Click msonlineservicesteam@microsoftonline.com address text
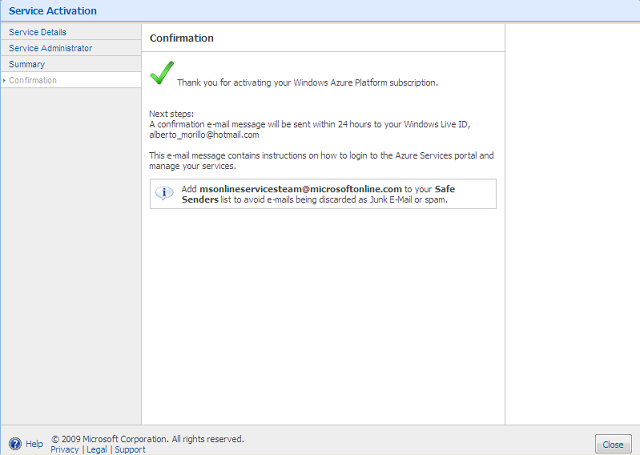Image resolution: width=640 pixels, height=455 pixels. click(300, 189)
